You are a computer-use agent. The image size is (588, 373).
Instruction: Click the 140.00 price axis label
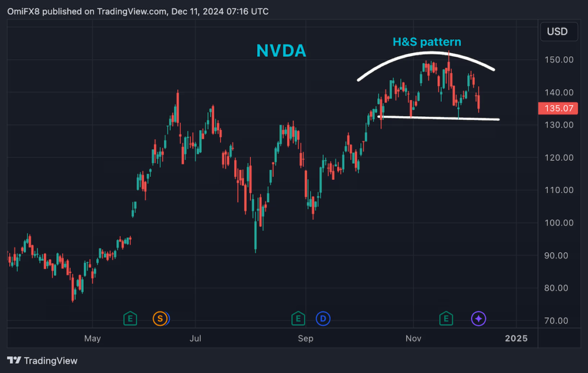559,93
